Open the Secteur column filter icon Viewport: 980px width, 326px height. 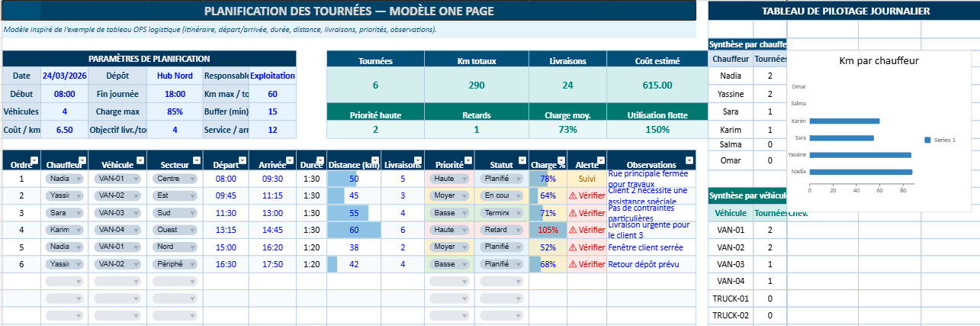[195, 160]
